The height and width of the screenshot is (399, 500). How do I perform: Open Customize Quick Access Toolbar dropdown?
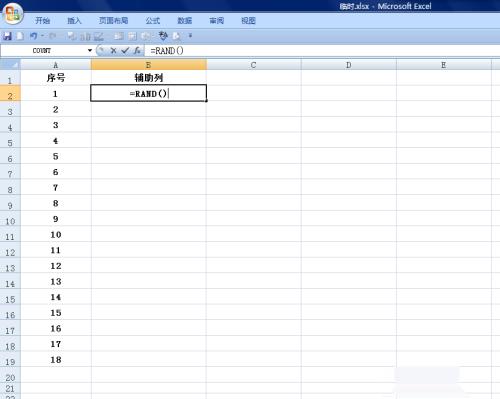190,35
